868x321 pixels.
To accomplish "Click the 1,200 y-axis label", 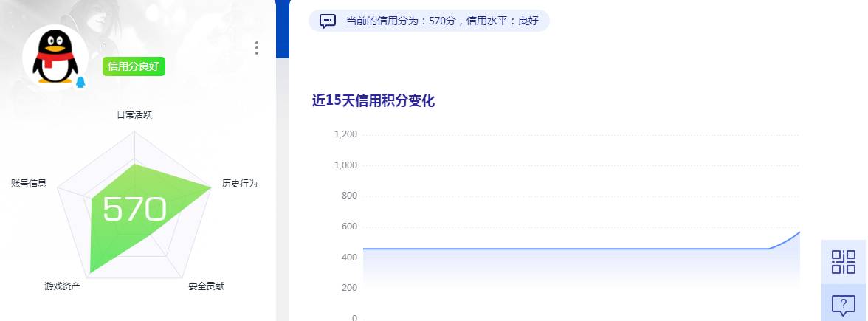I will pos(346,134).
